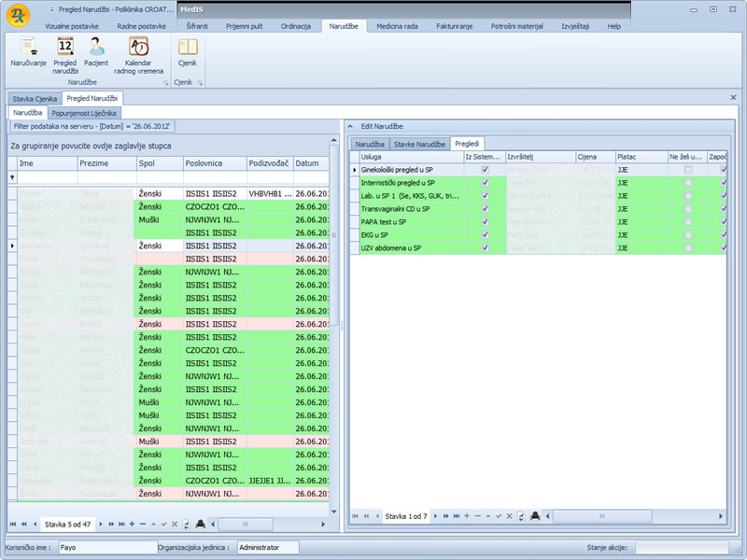747x560 pixels.
Task: Toggle Iz Sistem checkbox for Transvaginalni CD
Action: click(485, 208)
